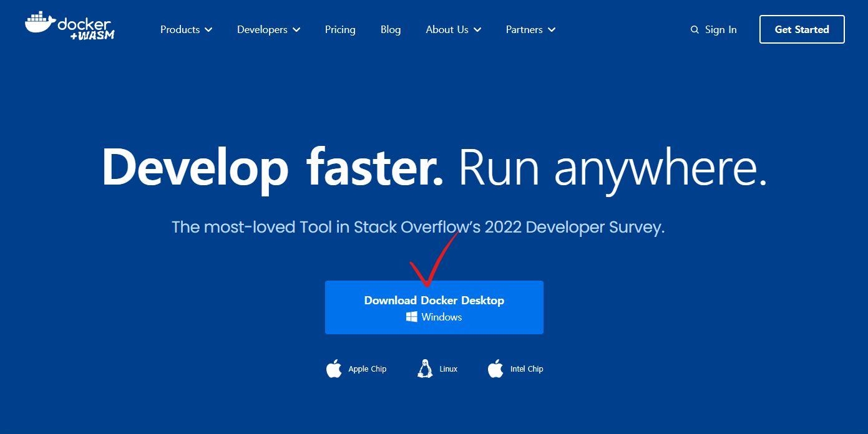Open the Partners menu
Viewport: 868px width, 434px height.
[531, 29]
